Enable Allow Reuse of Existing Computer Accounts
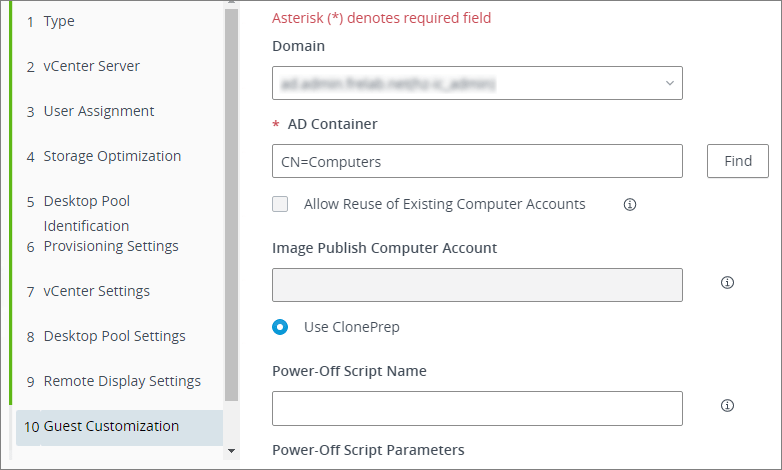This screenshot has width=782, height=470. 281,204
